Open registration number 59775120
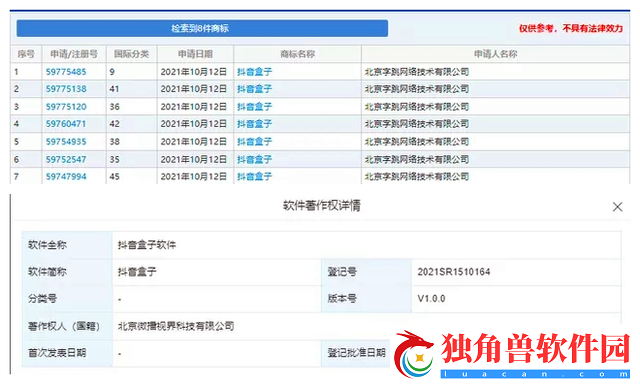This screenshot has height=384, width=640. (x=66, y=107)
